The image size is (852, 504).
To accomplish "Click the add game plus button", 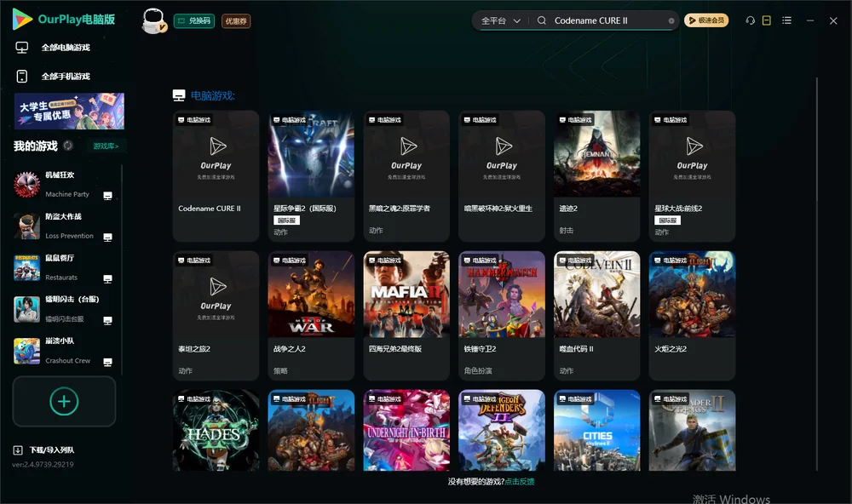I will tap(64, 401).
